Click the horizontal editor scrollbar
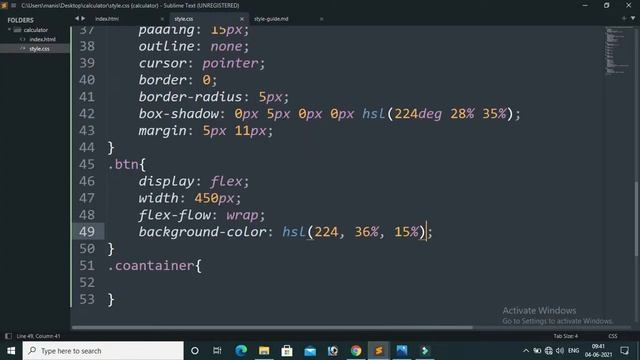This screenshot has width=640, height=360. click(272, 327)
